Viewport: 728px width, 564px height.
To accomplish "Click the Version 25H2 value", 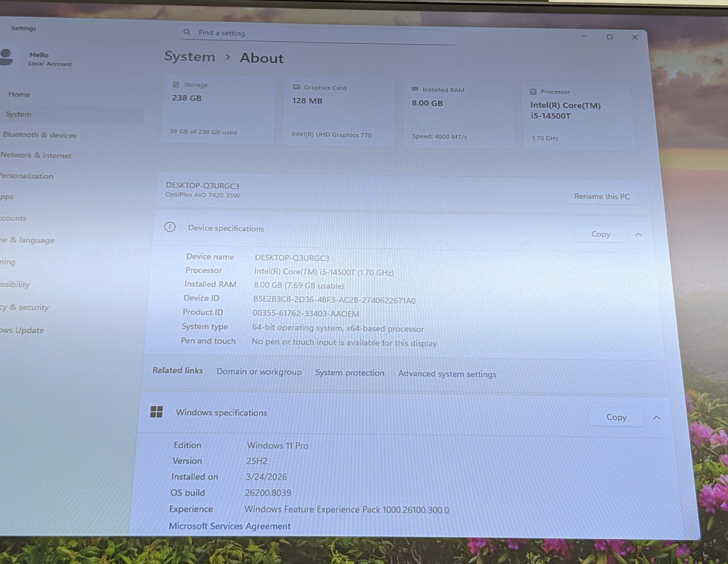I will 257,461.
